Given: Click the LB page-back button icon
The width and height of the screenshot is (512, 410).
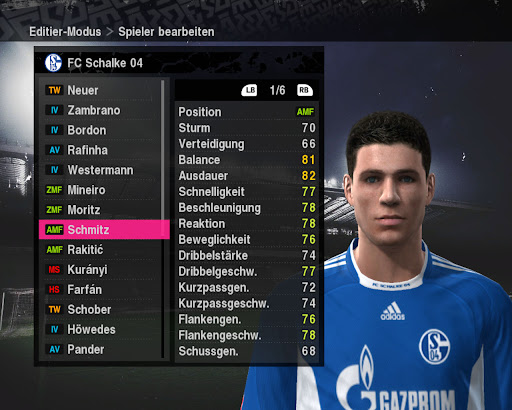Looking at the screenshot, I should pyautogui.click(x=249, y=90).
